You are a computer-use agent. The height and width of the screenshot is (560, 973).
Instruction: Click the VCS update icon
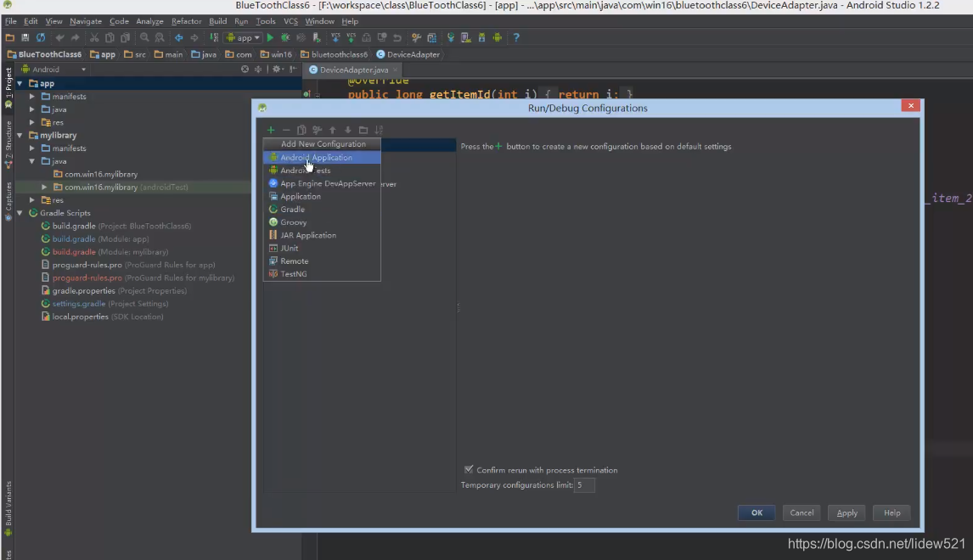[x=335, y=38]
